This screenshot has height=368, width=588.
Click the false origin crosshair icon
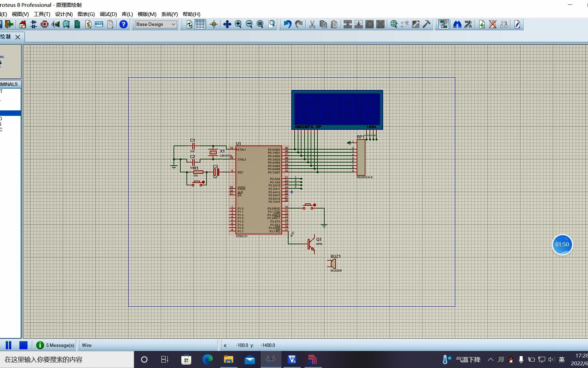click(x=214, y=24)
